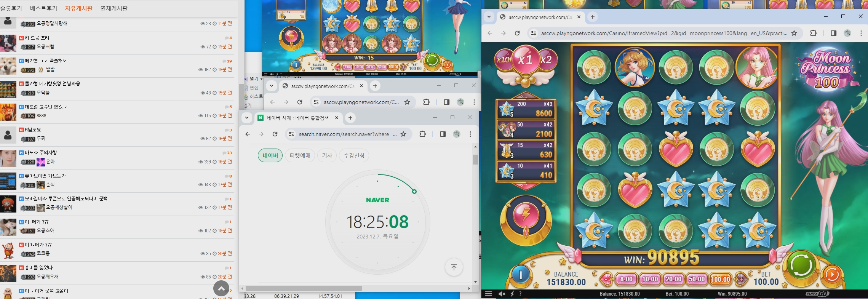Expand the 열기 dropdown arrow
The height and width of the screenshot is (299, 868).
pyautogui.click(x=261, y=79)
